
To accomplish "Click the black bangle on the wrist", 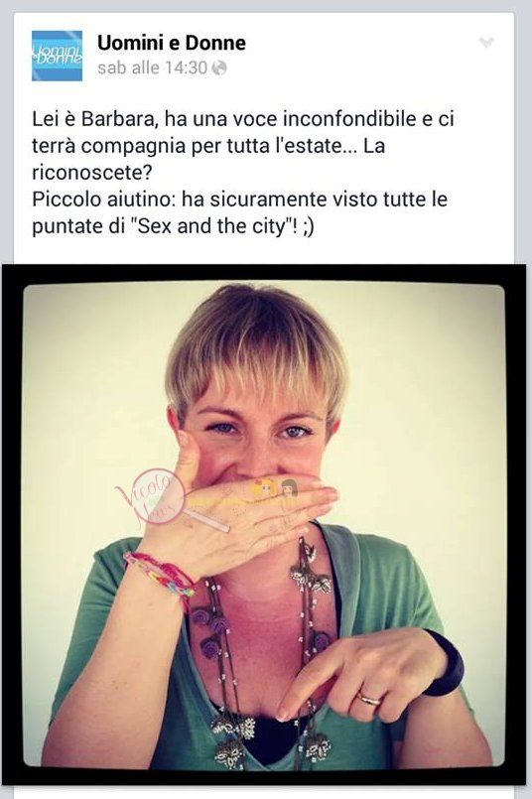I will point(445,663).
